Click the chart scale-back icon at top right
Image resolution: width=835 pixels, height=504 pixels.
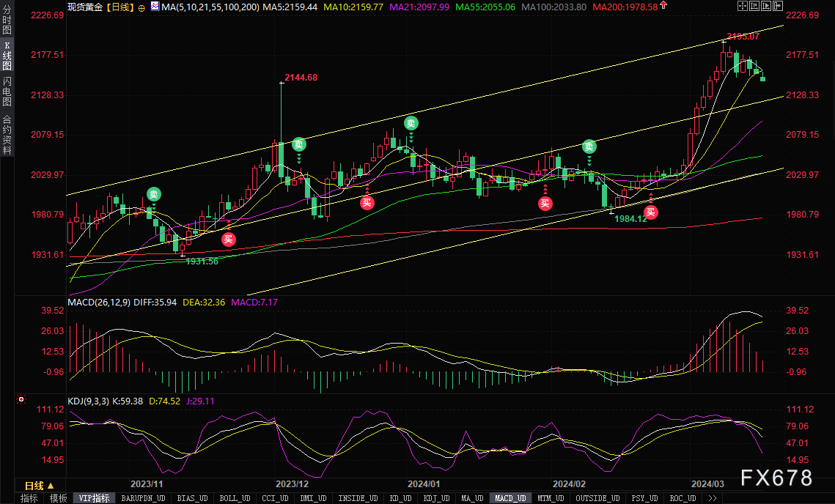tap(754, 6)
